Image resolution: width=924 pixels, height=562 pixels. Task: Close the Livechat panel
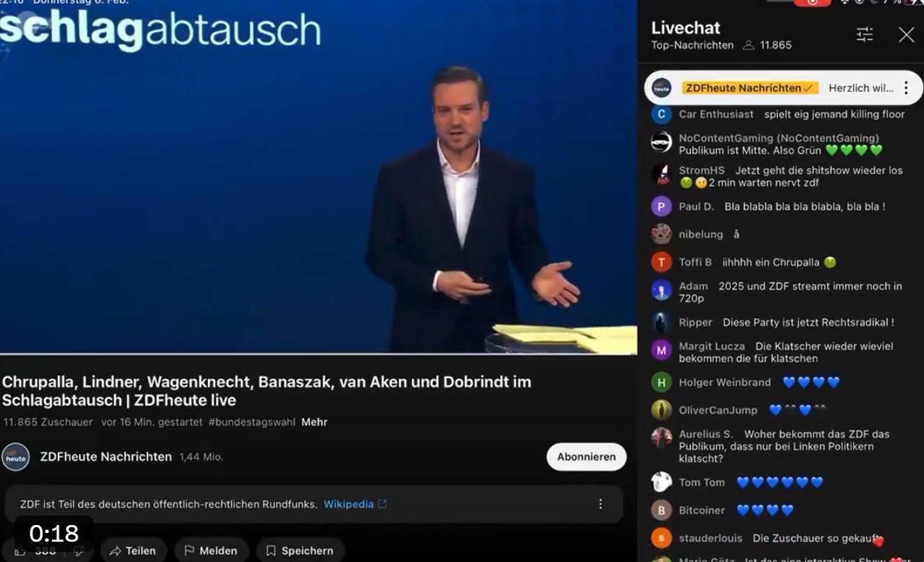(x=906, y=34)
